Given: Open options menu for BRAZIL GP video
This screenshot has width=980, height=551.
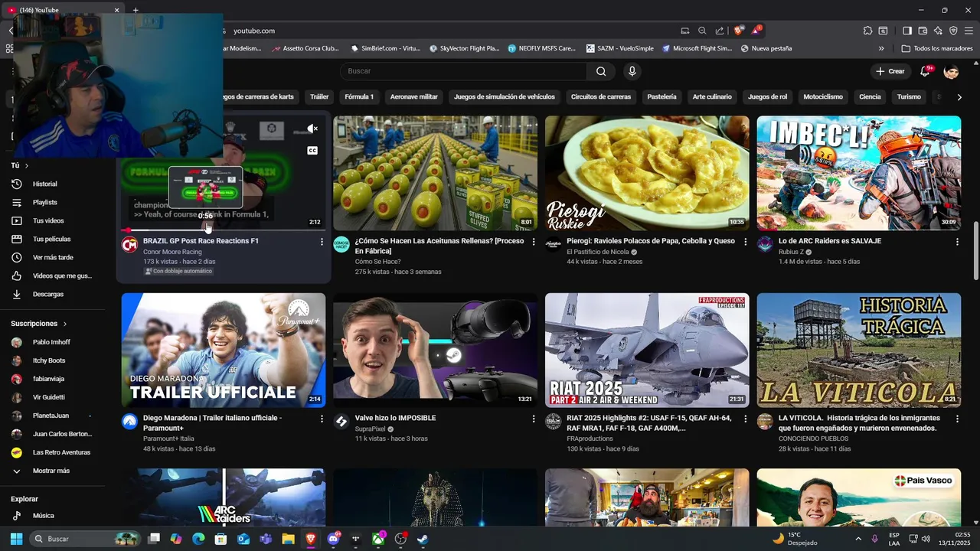Looking at the screenshot, I should pos(322,242).
